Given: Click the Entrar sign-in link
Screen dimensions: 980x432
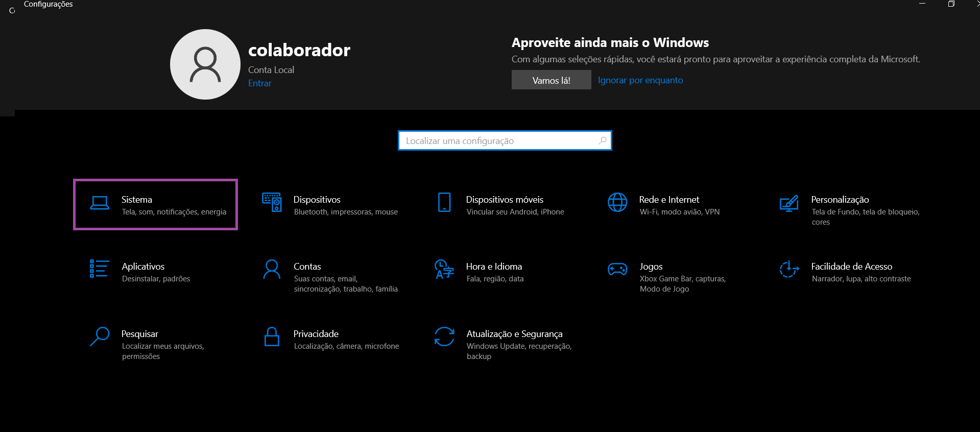Looking at the screenshot, I should pos(259,83).
